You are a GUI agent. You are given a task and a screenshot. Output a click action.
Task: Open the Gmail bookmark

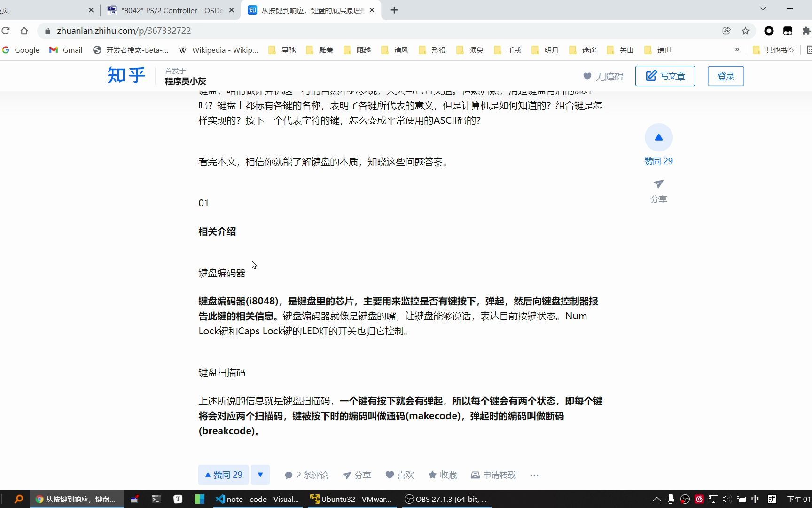click(66, 50)
